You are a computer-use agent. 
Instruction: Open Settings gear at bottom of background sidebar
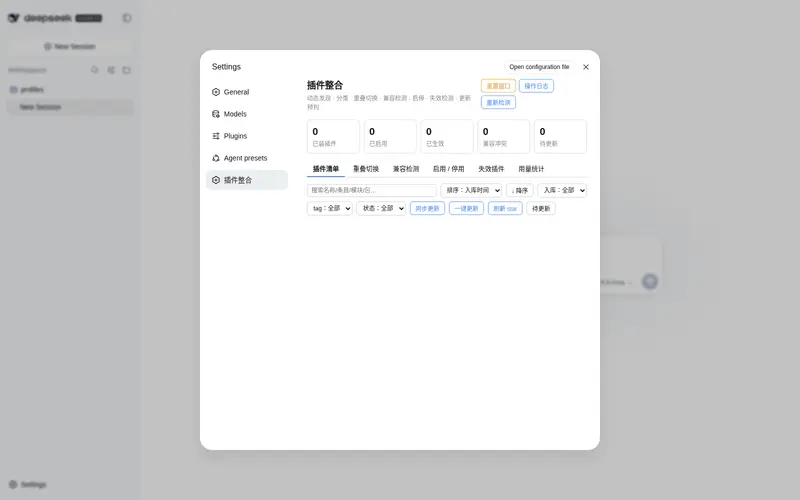[28, 484]
